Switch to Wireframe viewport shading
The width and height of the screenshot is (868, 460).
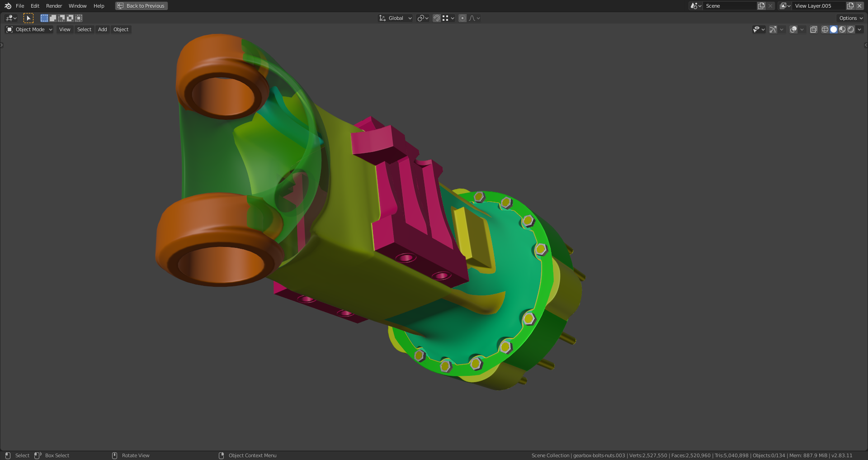825,29
